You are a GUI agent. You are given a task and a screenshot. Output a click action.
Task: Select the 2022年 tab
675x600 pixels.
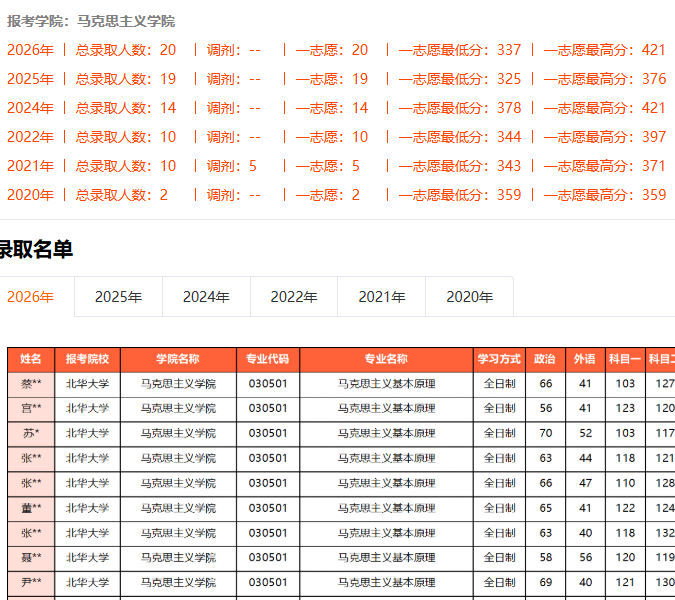[294, 297]
